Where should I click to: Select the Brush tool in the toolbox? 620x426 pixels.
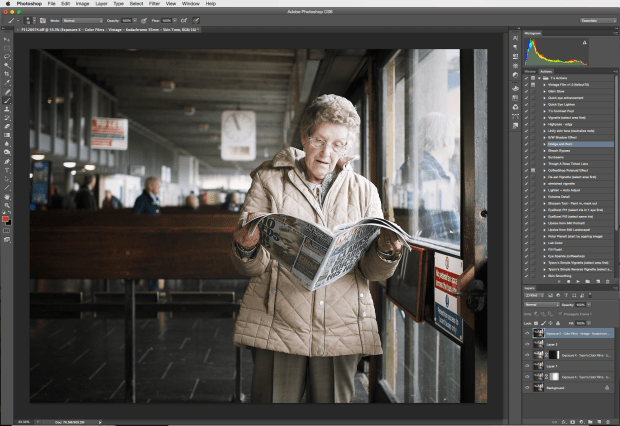click(x=7, y=100)
